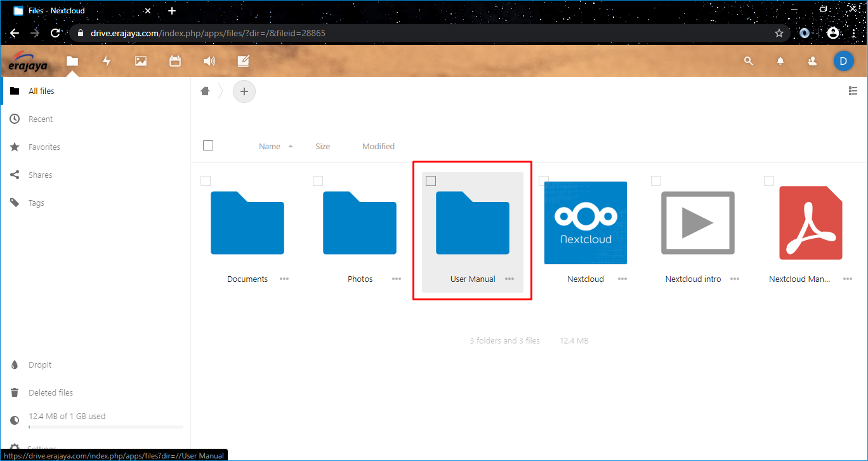Select all files checkbox in header

pyautogui.click(x=208, y=145)
